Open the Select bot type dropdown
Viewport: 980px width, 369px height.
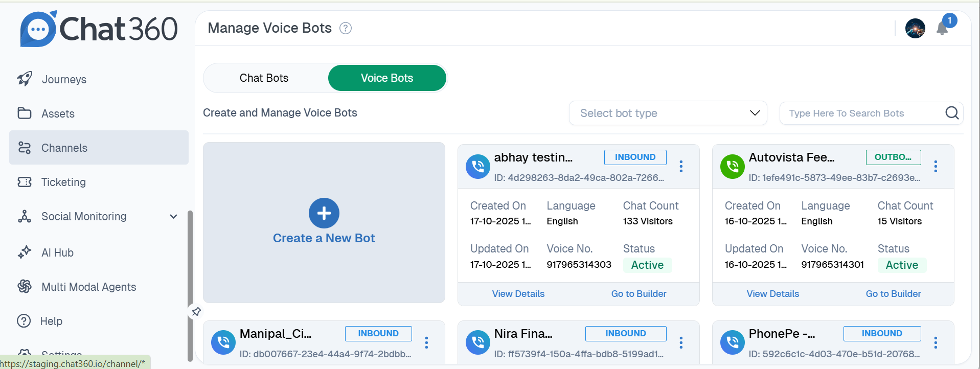(668, 113)
